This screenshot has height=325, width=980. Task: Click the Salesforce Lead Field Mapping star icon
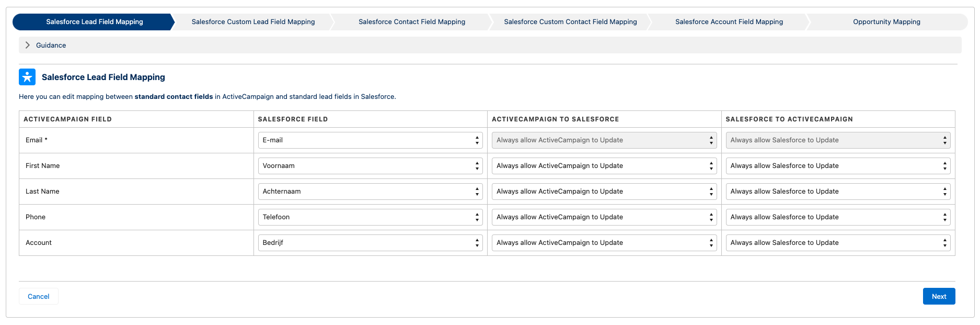coord(27,77)
